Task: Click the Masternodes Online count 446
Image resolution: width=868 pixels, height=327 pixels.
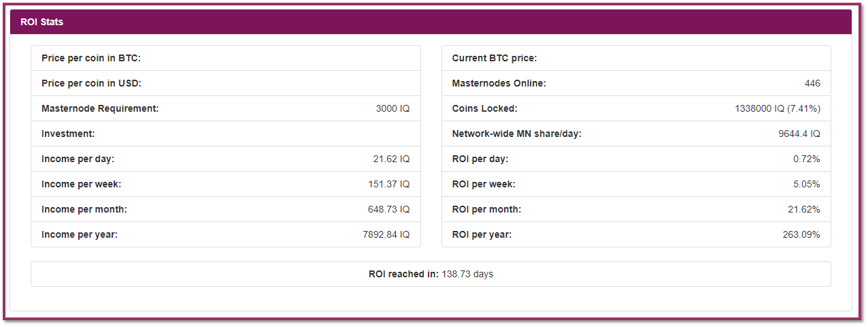Action: point(812,83)
